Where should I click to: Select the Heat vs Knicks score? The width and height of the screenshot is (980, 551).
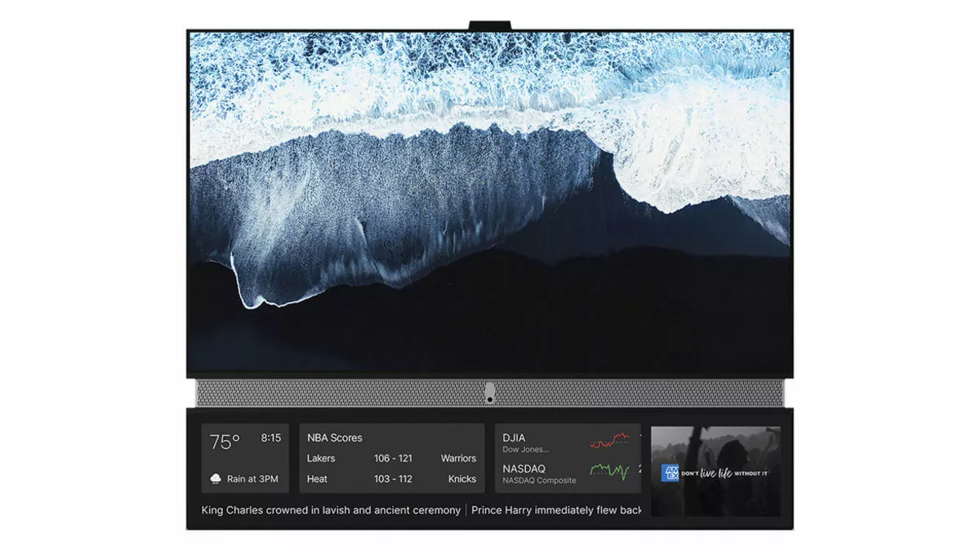point(392,479)
